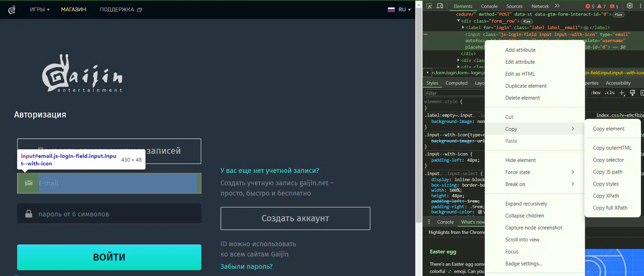Open the Copy submenu arrow

point(573,129)
